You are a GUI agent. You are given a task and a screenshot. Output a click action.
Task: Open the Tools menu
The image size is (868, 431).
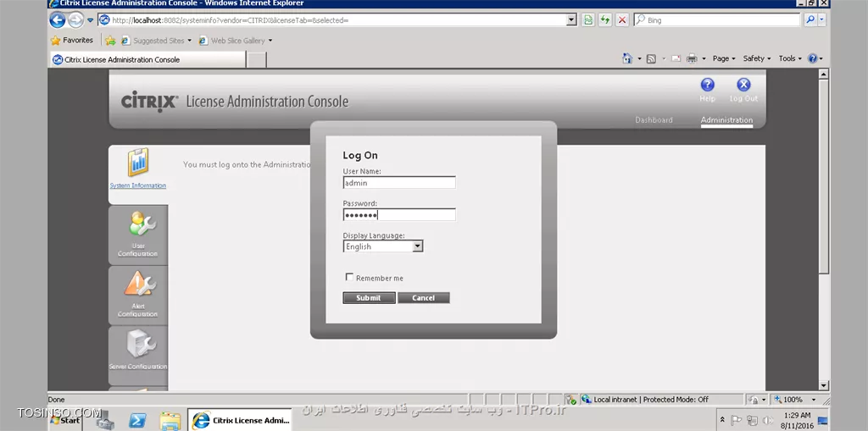point(790,58)
